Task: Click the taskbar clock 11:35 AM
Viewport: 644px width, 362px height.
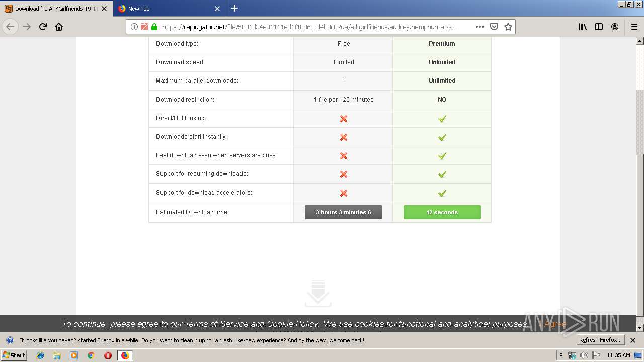Action: (x=618, y=355)
